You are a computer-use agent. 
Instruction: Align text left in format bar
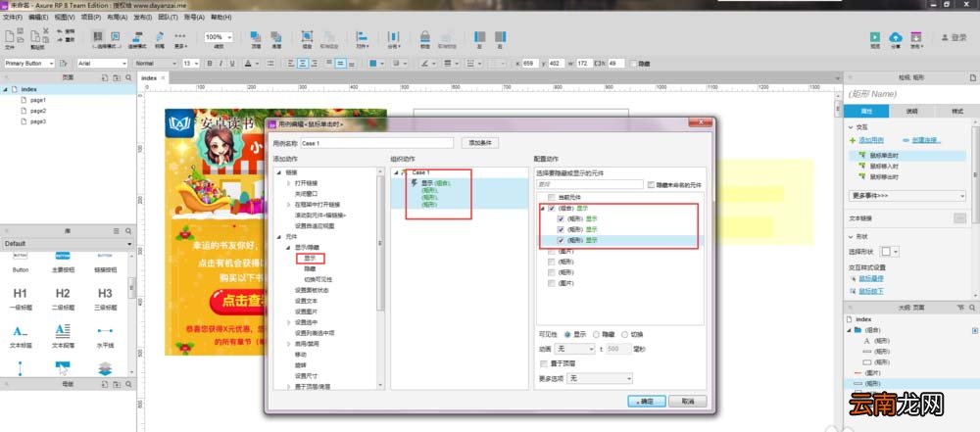pos(291,63)
